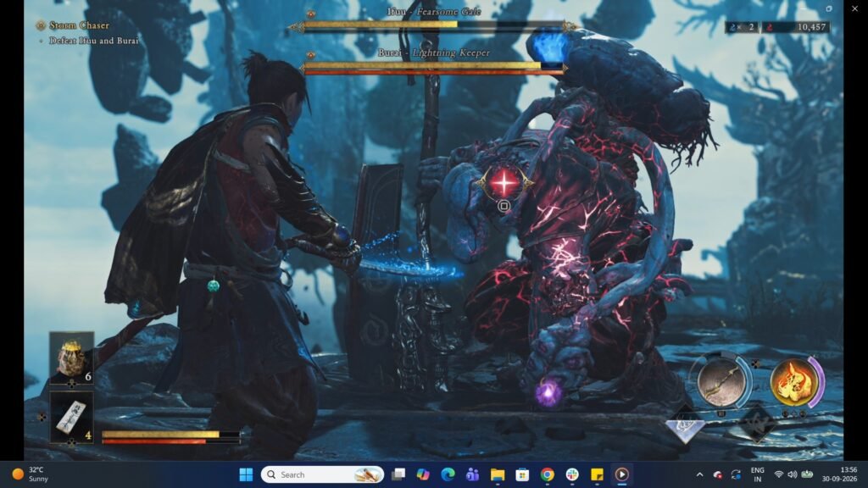Viewport: 868px width, 488px height.
Task: Click the 'Huu - Fearsome Gale' boss name
Action: pos(433,11)
